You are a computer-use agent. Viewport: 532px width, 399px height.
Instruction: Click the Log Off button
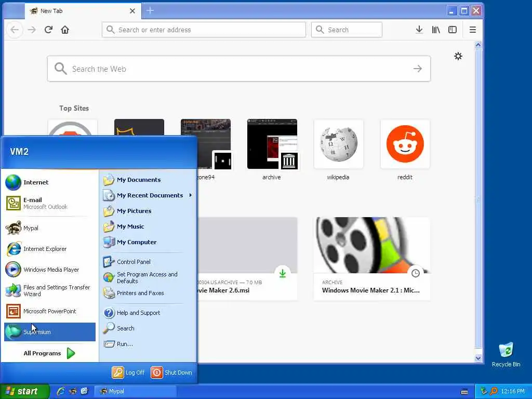pos(128,373)
